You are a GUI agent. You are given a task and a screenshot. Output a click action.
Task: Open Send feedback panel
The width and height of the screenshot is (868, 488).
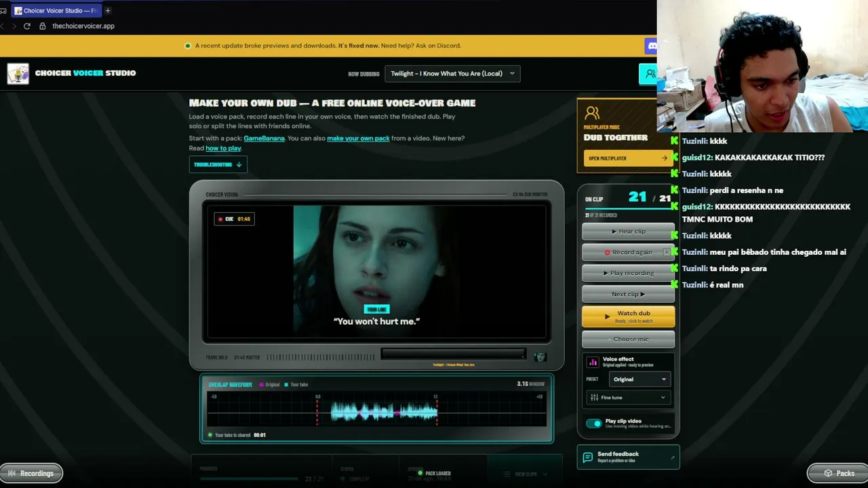coord(628,457)
